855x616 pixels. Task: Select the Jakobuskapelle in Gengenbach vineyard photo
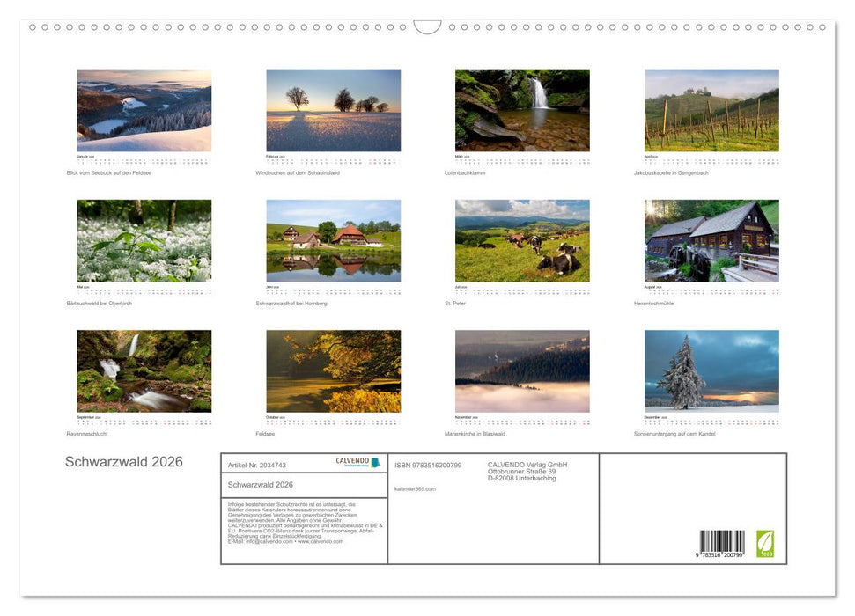[711, 111]
